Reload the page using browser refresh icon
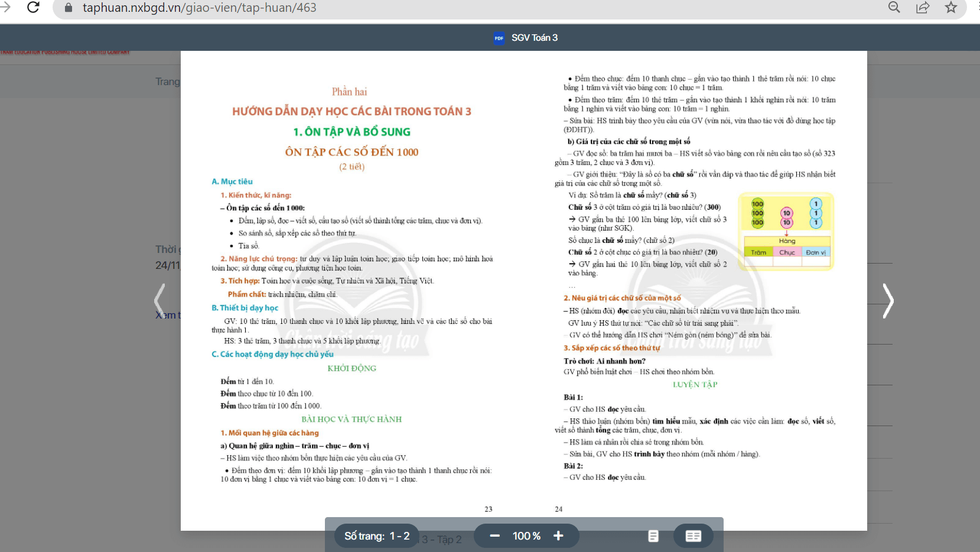This screenshot has width=980, height=552. [x=34, y=7]
